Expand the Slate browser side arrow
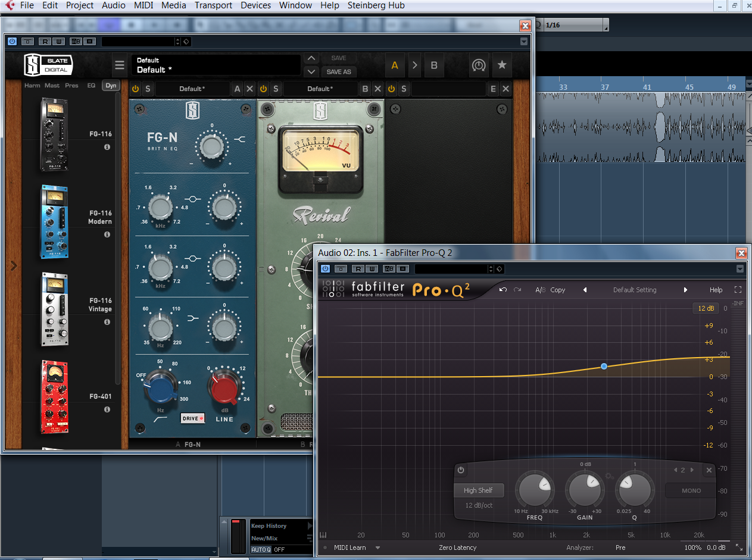 point(14,266)
